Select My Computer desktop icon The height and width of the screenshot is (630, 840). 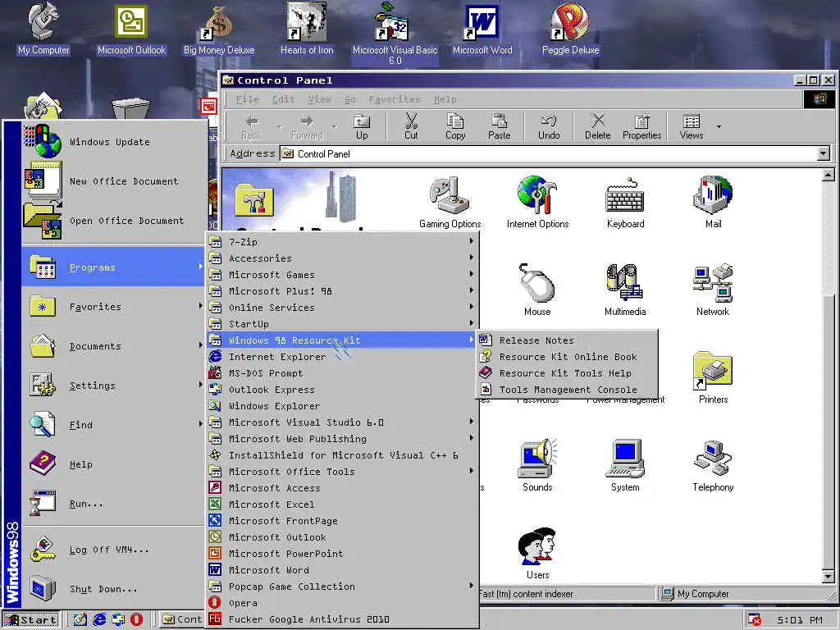43,28
